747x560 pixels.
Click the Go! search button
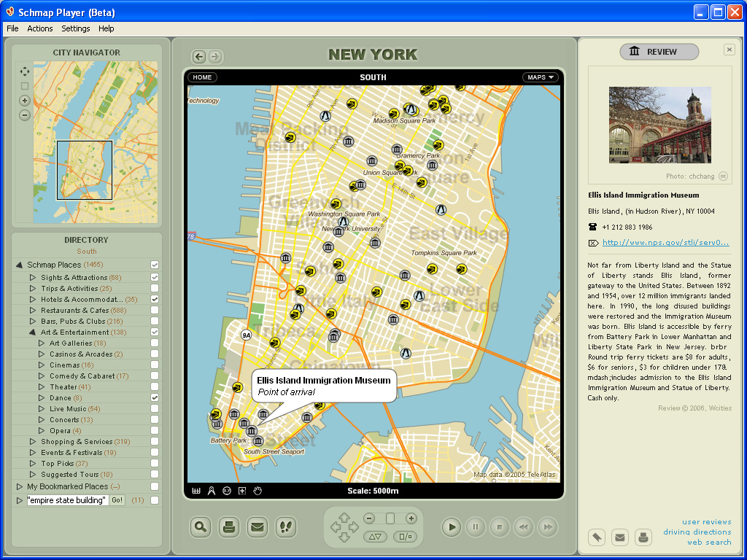[117, 500]
